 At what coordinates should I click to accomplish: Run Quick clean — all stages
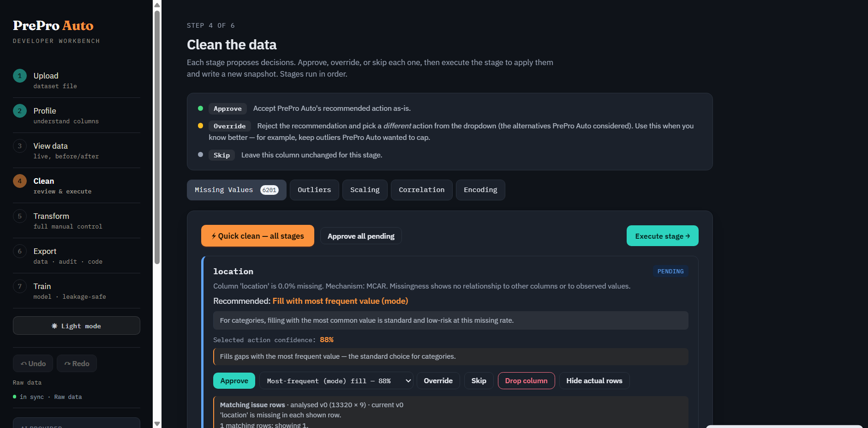pyautogui.click(x=257, y=236)
